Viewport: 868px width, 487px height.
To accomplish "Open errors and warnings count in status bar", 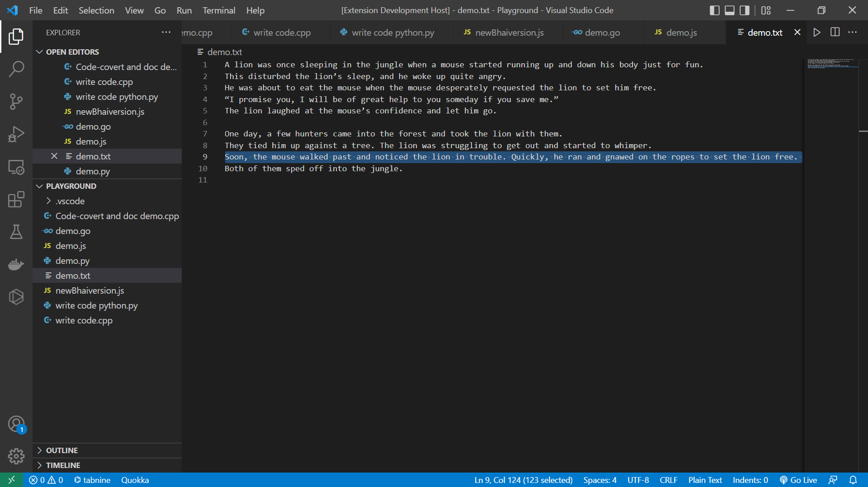I will (46, 480).
